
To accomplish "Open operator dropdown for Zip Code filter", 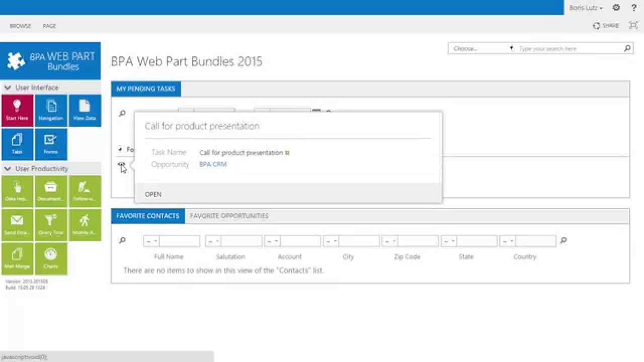I will pyautogui.click(x=390, y=241).
